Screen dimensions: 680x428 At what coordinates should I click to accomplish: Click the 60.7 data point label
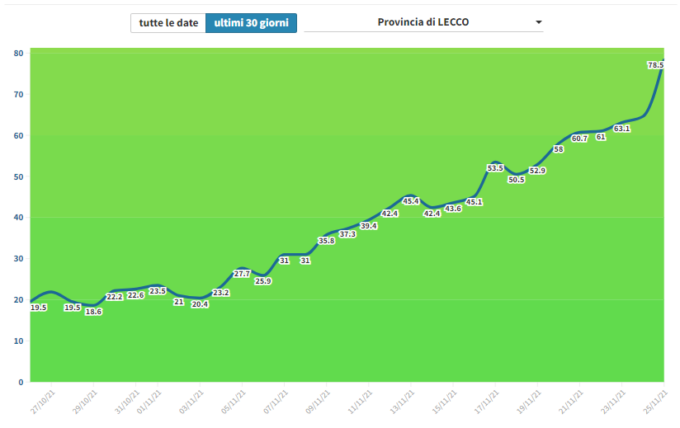tap(580, 138)
